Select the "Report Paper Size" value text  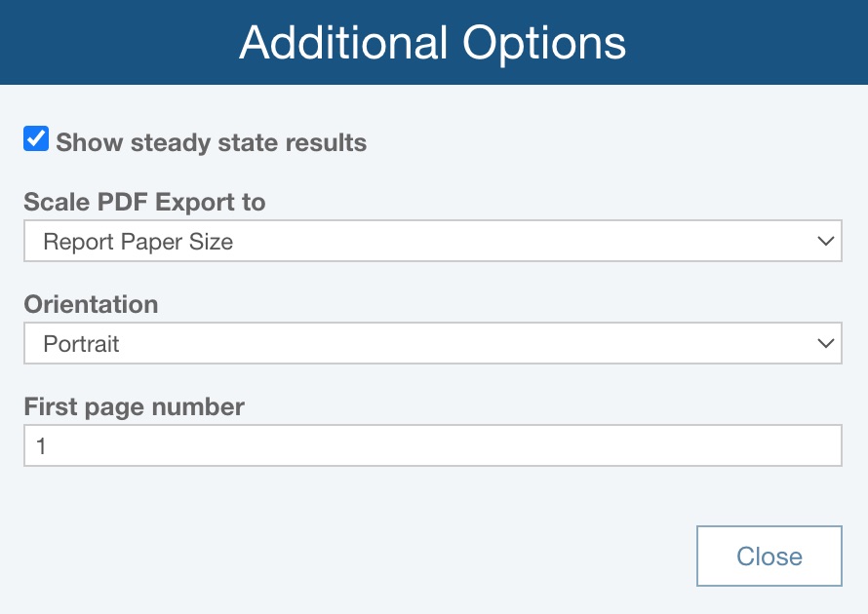point(138,242)
